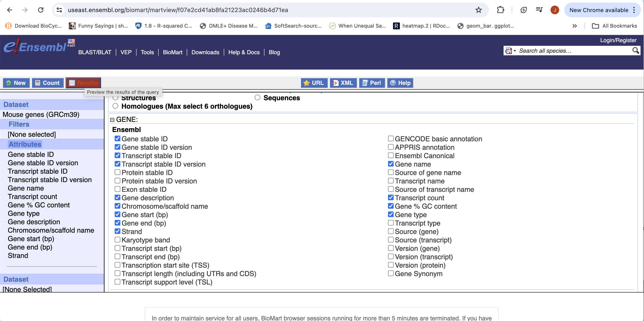The width and height of the screenshot is (644, 321).
Task: Select the Sequences radio button
Action: click(x=258, y=98)
